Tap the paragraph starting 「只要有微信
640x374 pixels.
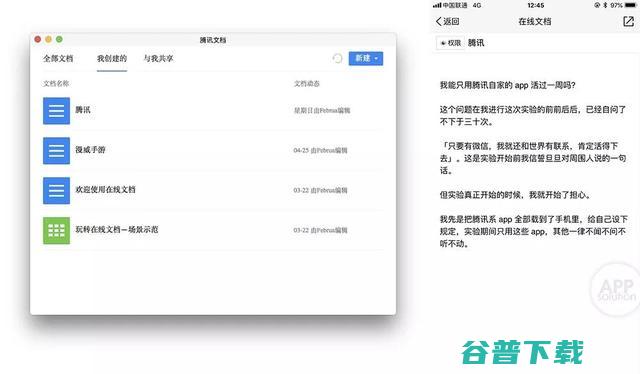click(533, 158)
